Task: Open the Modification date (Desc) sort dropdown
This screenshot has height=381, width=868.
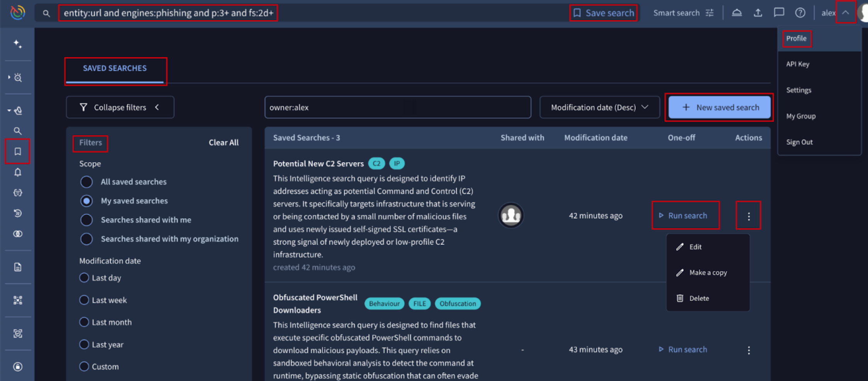Action: coord(599,107)
